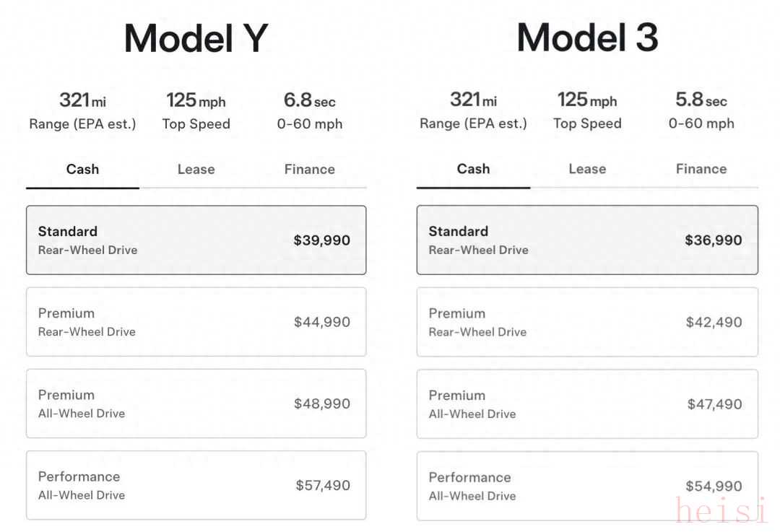Open Model 3 Finance tab

[x=701, y=169]
